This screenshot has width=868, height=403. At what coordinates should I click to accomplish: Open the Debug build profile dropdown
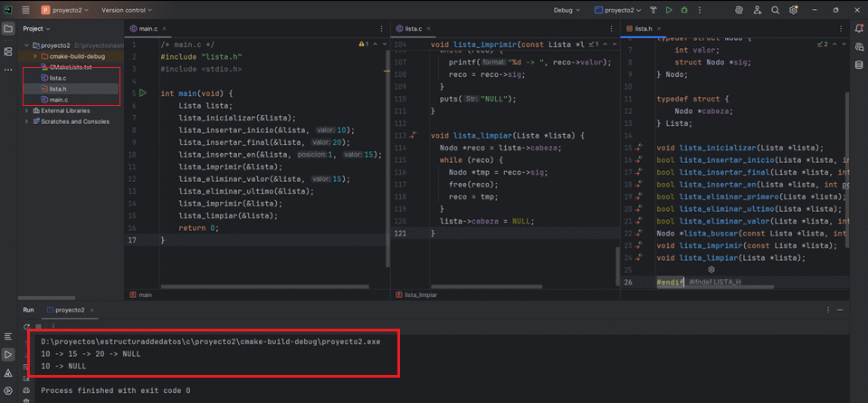[567, 10]
